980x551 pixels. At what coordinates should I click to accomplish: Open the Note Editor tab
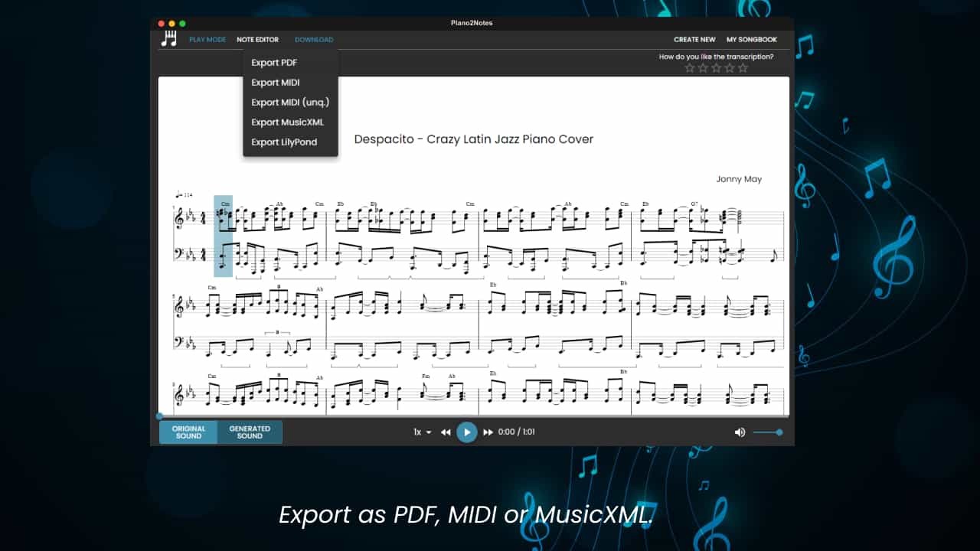(257, 39)
